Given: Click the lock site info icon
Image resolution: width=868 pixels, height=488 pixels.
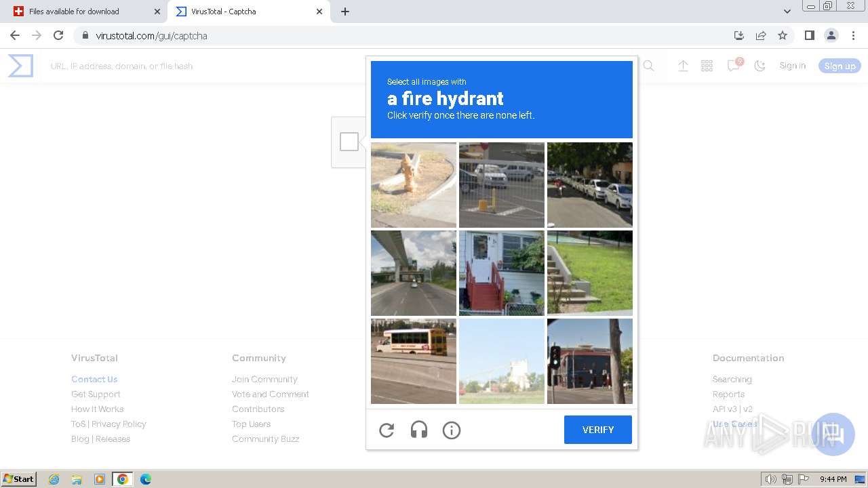Looking at the screenshot, I should pyautogui.click(x=85, y=35).
